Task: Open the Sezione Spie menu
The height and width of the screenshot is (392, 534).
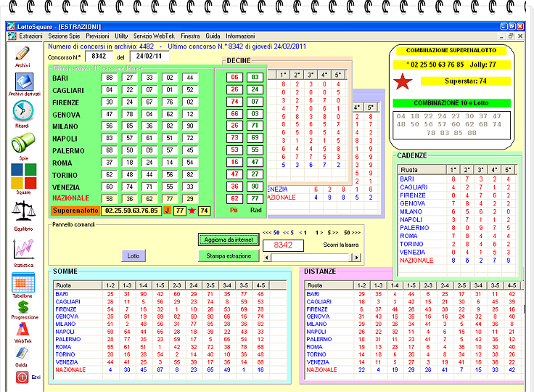Action: (64, 36)
